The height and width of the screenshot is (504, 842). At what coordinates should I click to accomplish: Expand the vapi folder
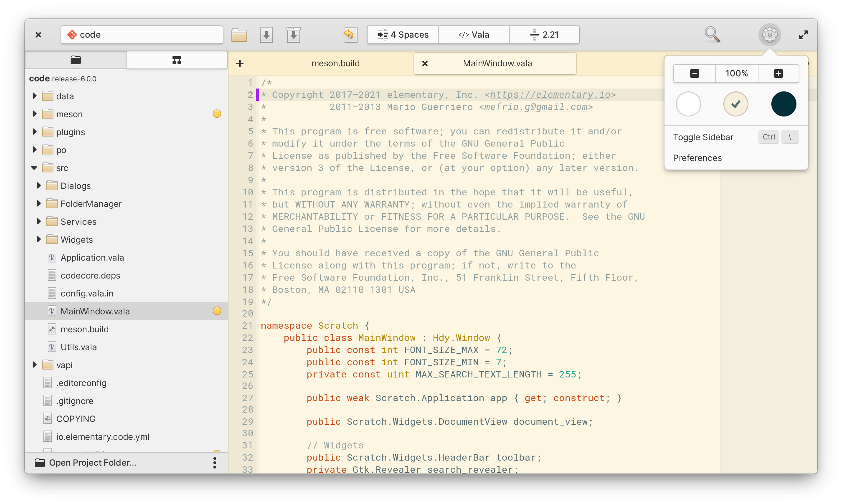pos(34,365)
